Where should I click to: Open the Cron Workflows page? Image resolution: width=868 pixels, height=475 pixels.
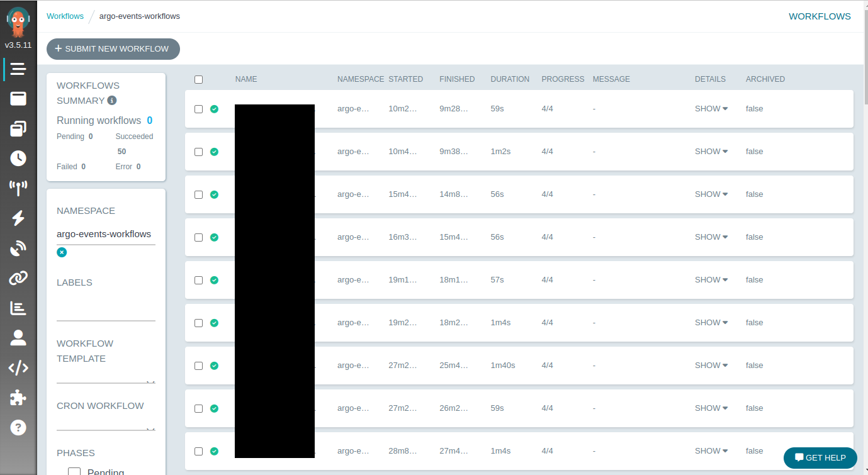(x=18, y=159)
